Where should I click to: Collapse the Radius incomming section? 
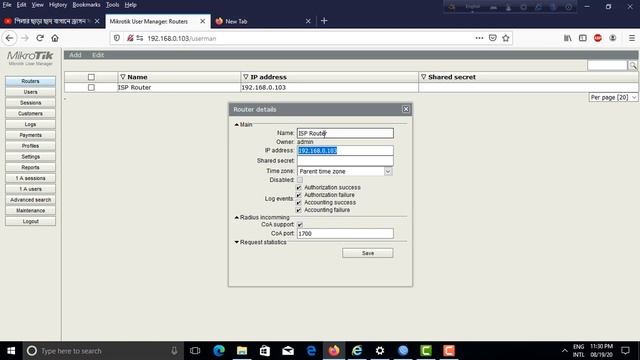point(237,218)
